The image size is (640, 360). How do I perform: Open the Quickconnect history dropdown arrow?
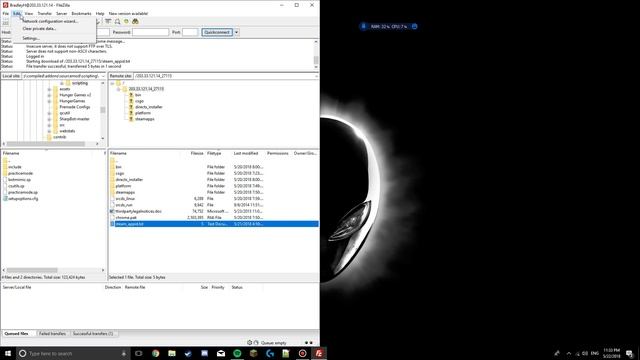click(x=236, y=32)
